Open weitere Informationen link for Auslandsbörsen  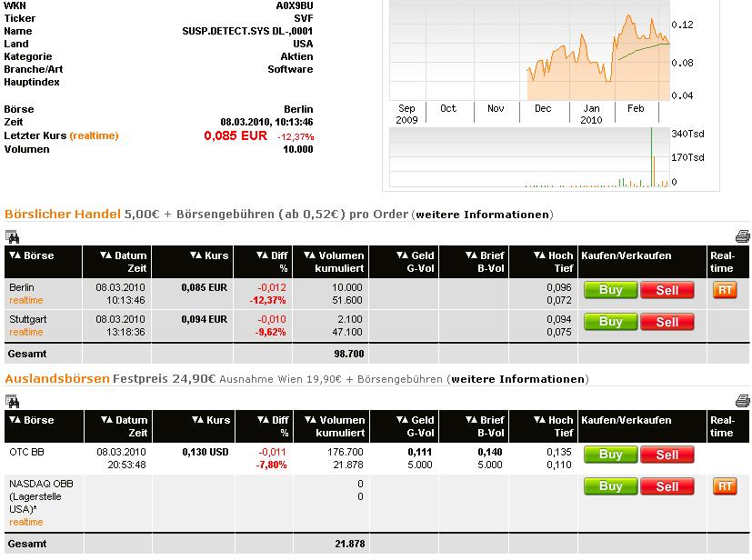tap(518, 379)
